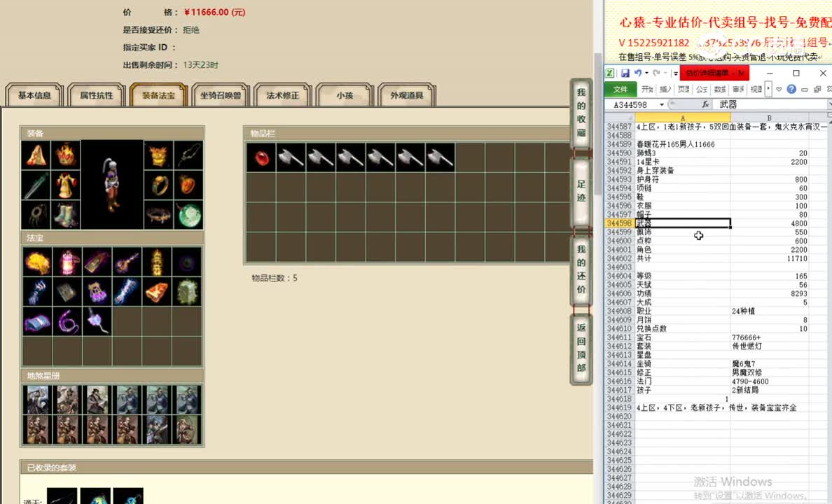832x504 pixels.
Task: Click the Excel help question icon
Action: point(791,89)
